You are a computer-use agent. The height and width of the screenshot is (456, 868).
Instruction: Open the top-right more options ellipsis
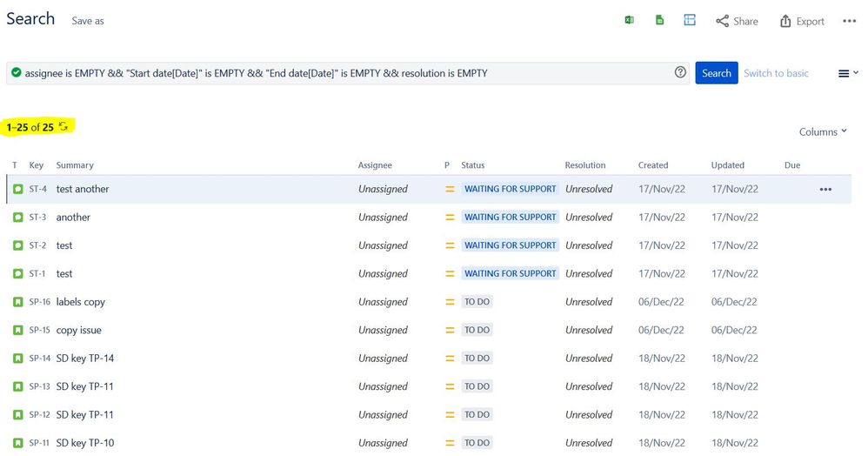coord(849,21)
